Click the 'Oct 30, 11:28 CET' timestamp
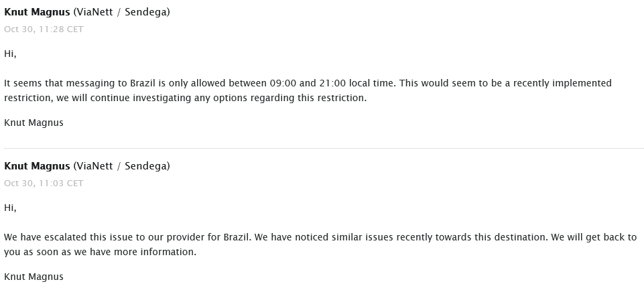 point(44,29)
